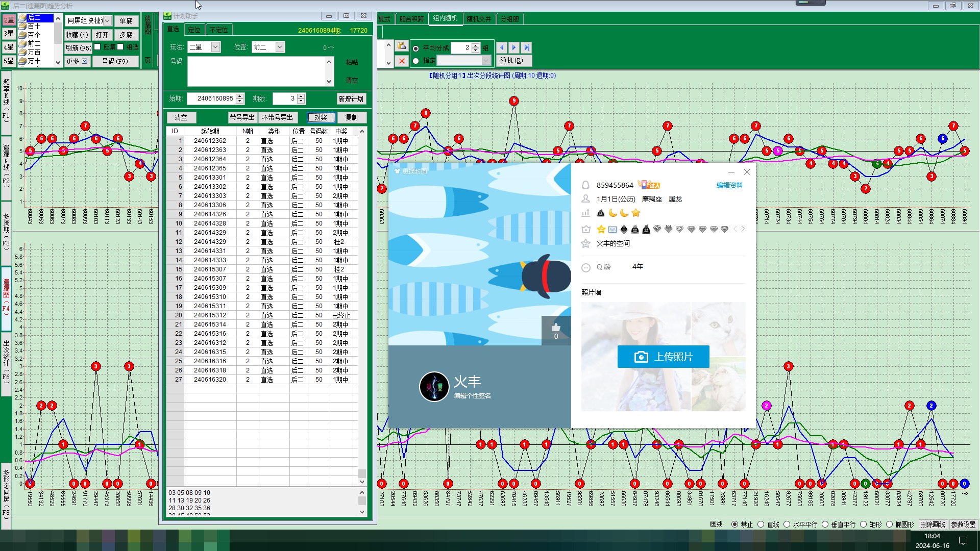980x551 pixels.
Task: Jump to last group with the skip-end arrow
Action: coord(526,47)
